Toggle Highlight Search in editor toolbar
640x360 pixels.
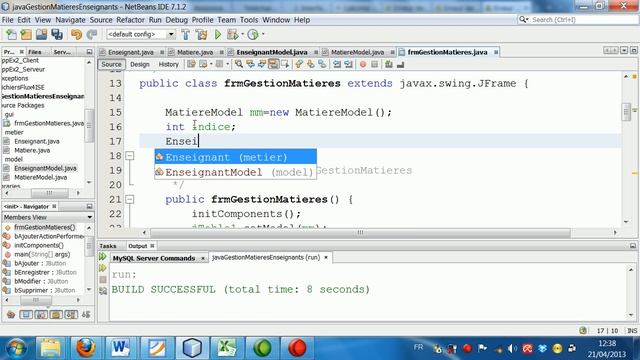tap(273, 64)
